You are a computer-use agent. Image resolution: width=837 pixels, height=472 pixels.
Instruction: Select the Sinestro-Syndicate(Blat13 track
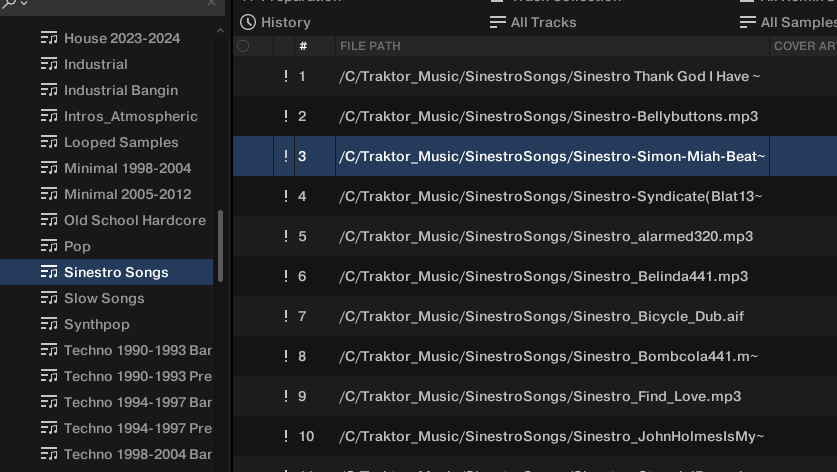(x=552, y=196)
